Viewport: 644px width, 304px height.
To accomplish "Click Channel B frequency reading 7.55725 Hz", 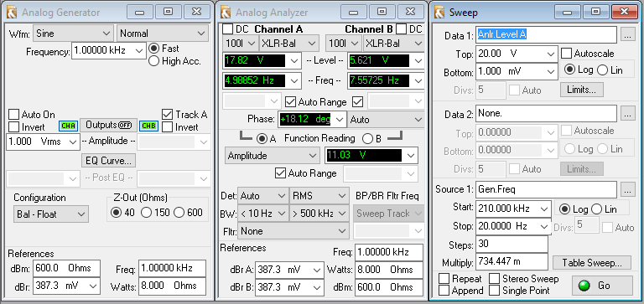I will coord(379,80).
